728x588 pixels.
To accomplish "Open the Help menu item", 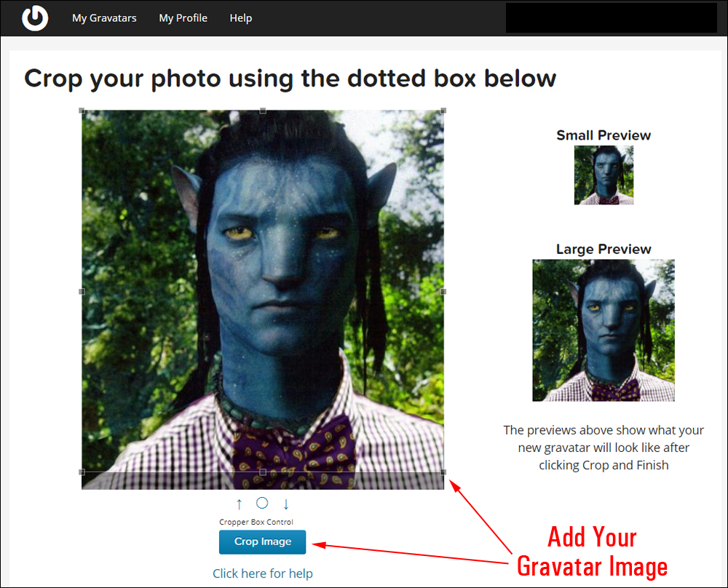I will [x=240, y=18].
